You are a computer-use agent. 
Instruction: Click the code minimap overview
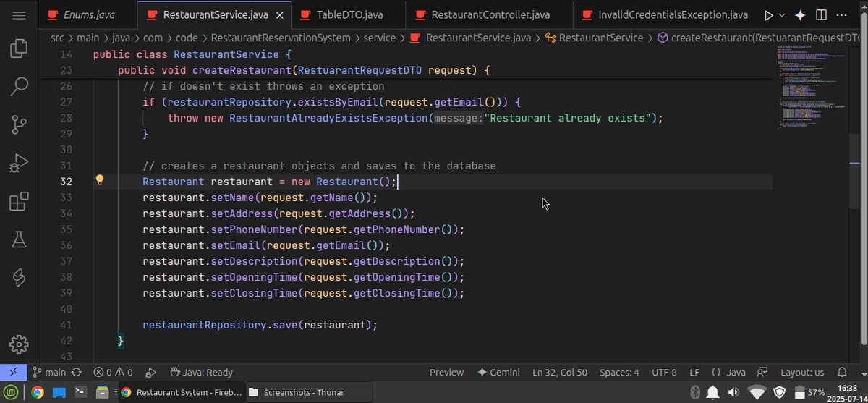pos(812,87)
